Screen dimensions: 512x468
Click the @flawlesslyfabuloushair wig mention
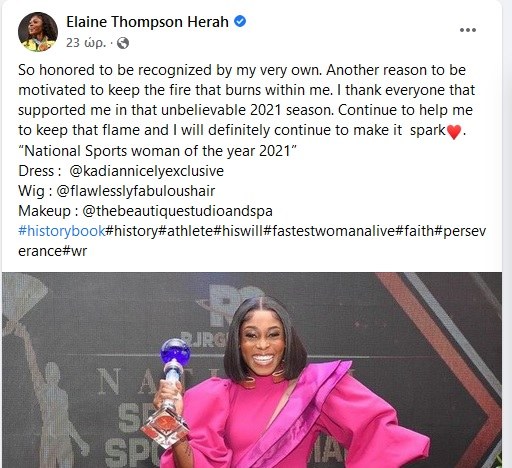[x=136, y=191]
